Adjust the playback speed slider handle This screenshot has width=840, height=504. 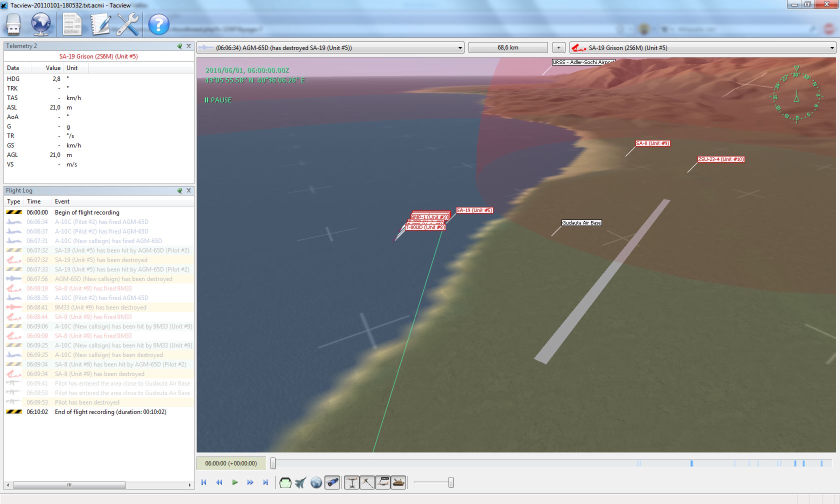[x=451, y=482]
